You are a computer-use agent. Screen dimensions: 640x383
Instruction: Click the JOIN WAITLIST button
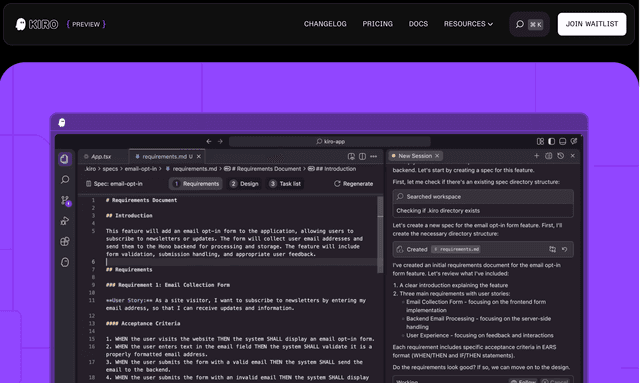point(592,24)
